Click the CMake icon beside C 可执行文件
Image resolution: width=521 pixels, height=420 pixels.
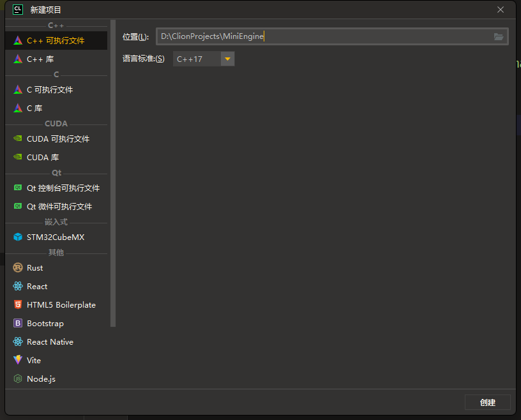click(x=18, y=90)
